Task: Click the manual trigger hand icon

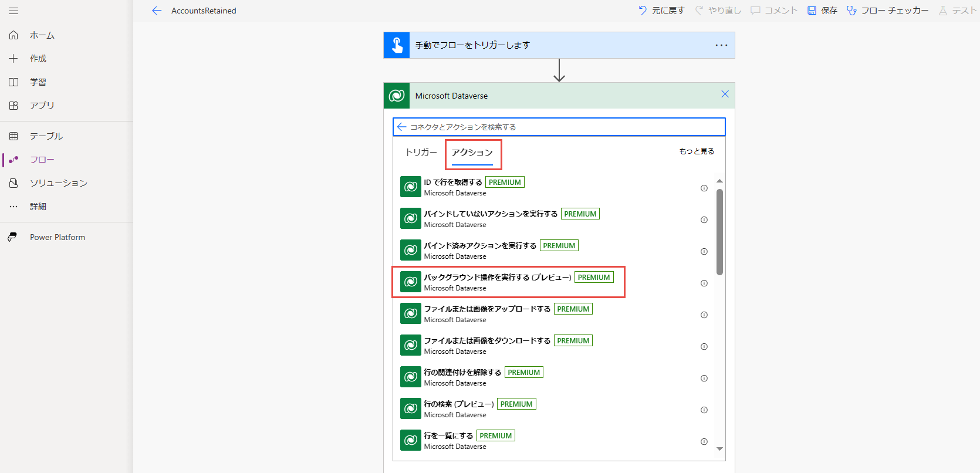Action: point(397,45)
